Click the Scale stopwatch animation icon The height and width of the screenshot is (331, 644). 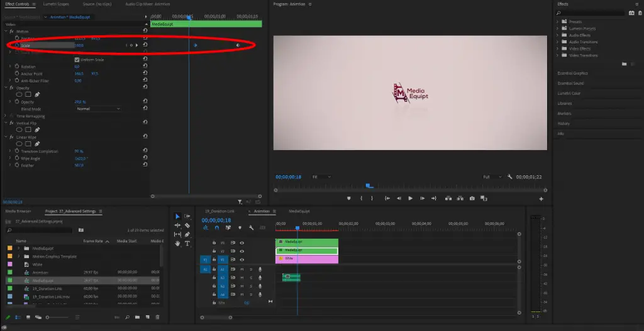click(17, 45)
